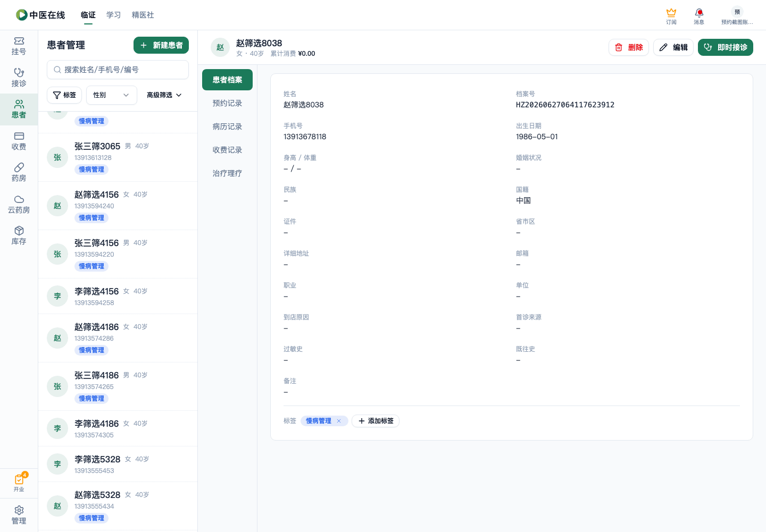
Task: Open 接诊 consultation in sidebar
Action: (x=19, y=78)
